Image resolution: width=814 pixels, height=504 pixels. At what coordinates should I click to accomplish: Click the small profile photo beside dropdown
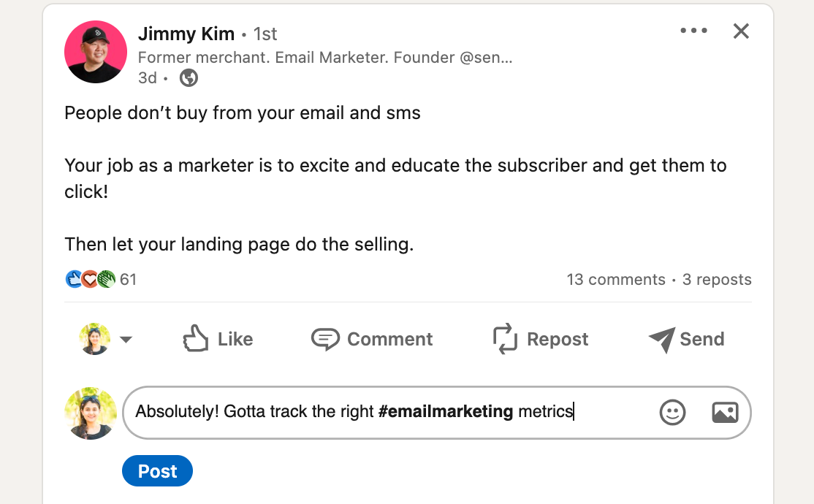94,339
